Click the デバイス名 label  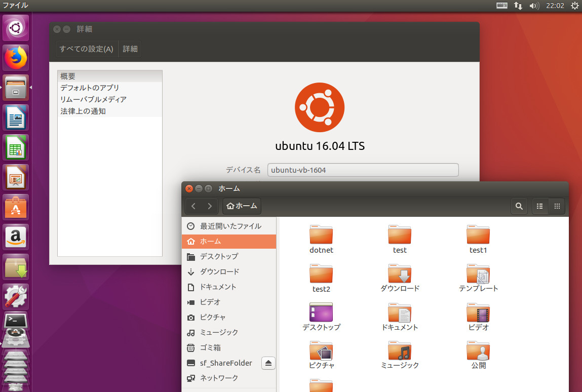coord(243,170)
